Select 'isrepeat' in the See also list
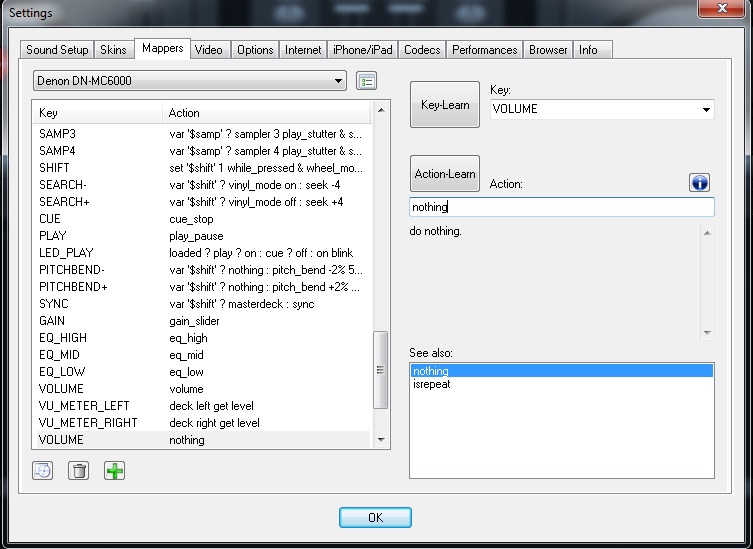The height and width of the screenshot is (549, 753). point(562,384)
